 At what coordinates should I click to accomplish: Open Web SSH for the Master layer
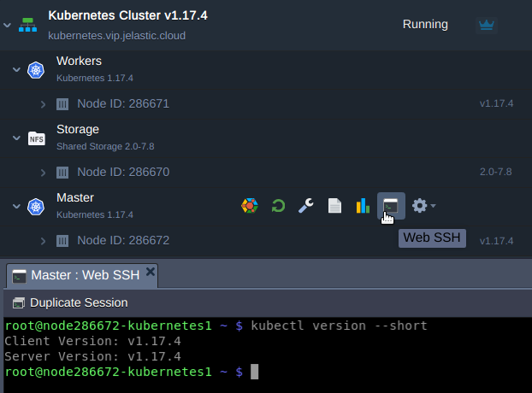pos(391,206)
